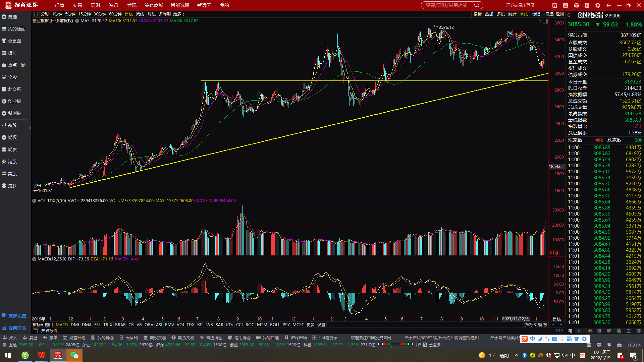Toggle the 画线 drawing tools mode

[x=524, y=14]
